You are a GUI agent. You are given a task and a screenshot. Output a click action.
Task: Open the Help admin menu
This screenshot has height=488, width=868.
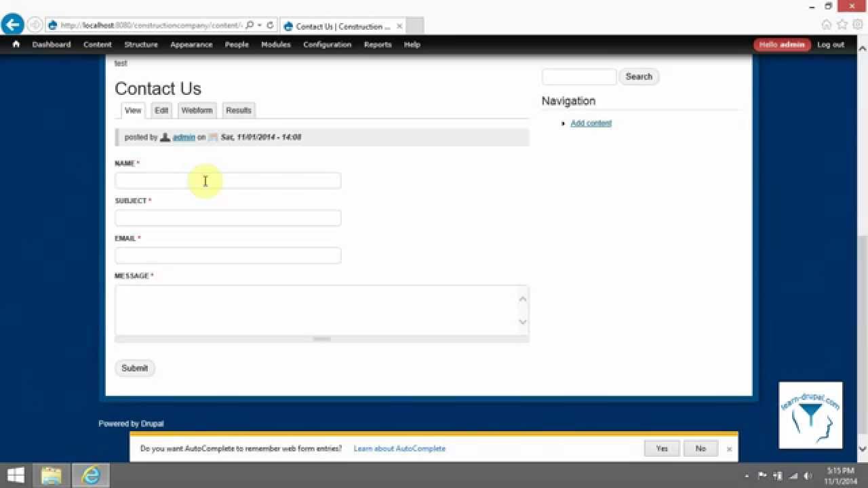[412, 45]
